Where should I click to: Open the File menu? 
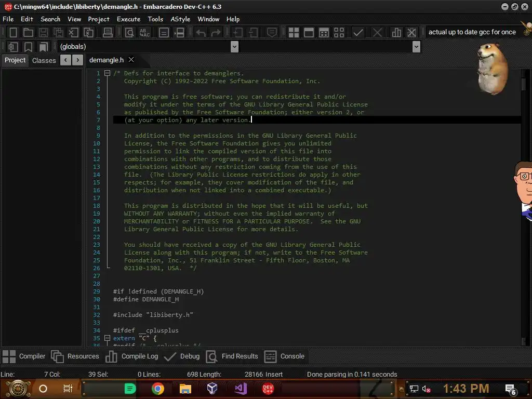[x=8, y=19]
